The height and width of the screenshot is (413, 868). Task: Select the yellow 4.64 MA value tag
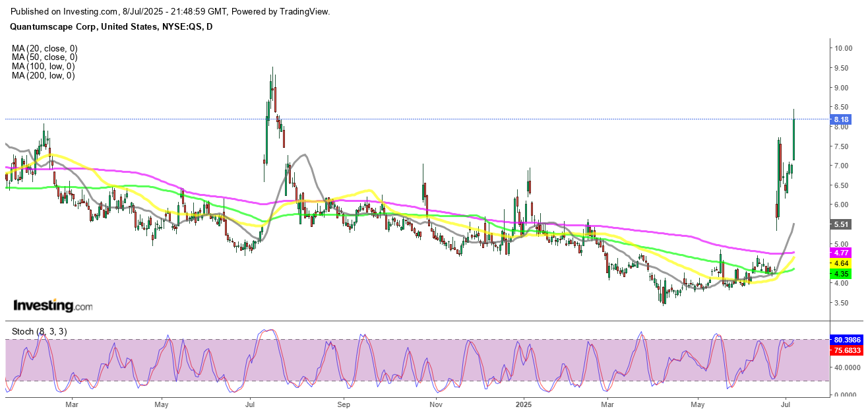(840, 263)
